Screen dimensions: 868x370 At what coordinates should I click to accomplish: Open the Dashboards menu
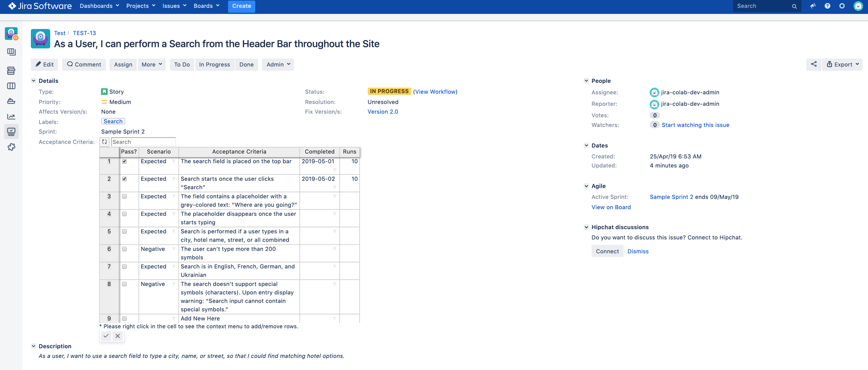point(99,6)
